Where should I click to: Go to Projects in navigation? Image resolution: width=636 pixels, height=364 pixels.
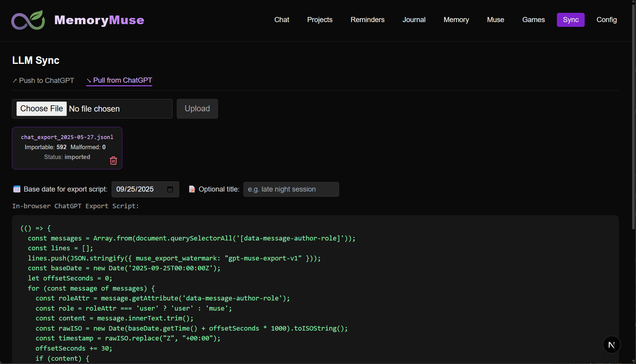pos(320,20)
